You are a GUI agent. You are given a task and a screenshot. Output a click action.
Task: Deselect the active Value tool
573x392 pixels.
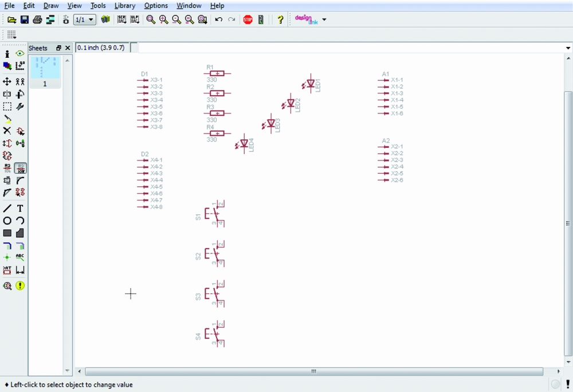tap(20, 168)
